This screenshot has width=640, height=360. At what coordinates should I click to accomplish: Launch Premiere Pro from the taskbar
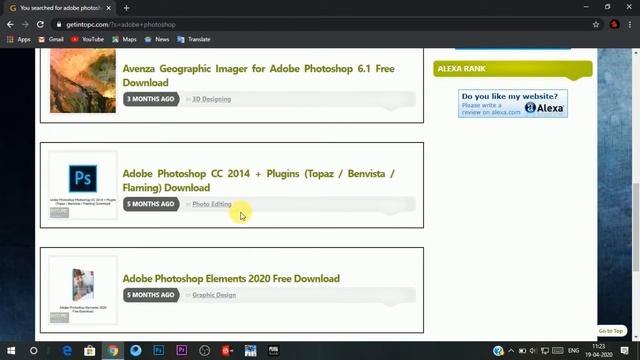(x=182, y=351)
